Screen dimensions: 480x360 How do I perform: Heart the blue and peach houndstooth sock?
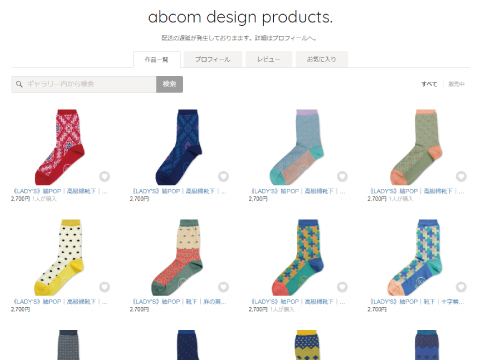pyautogui.click(x=461, y=287)
